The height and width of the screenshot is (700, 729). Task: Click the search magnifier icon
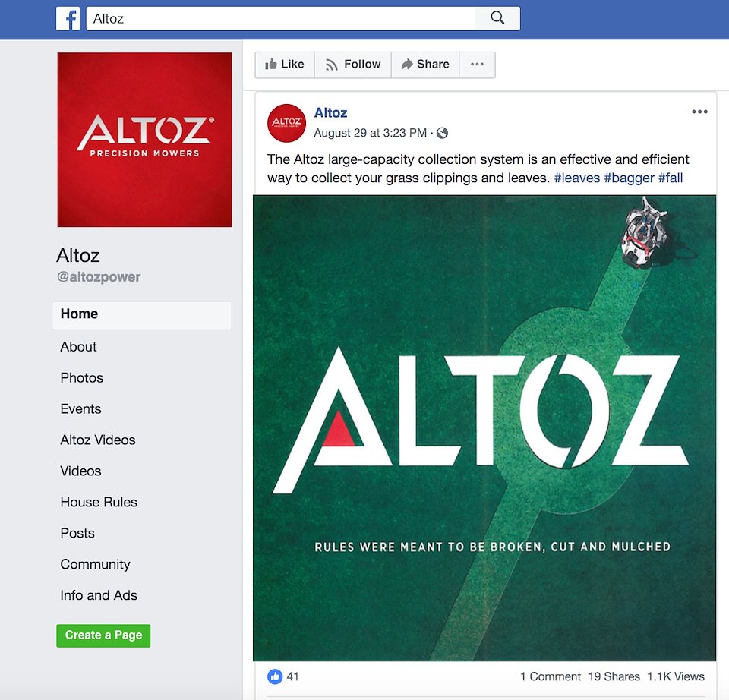click(x=497, y=18)
